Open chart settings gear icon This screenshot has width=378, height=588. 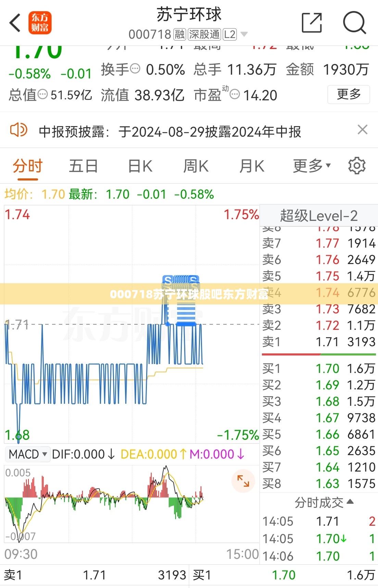coord(357,166)
